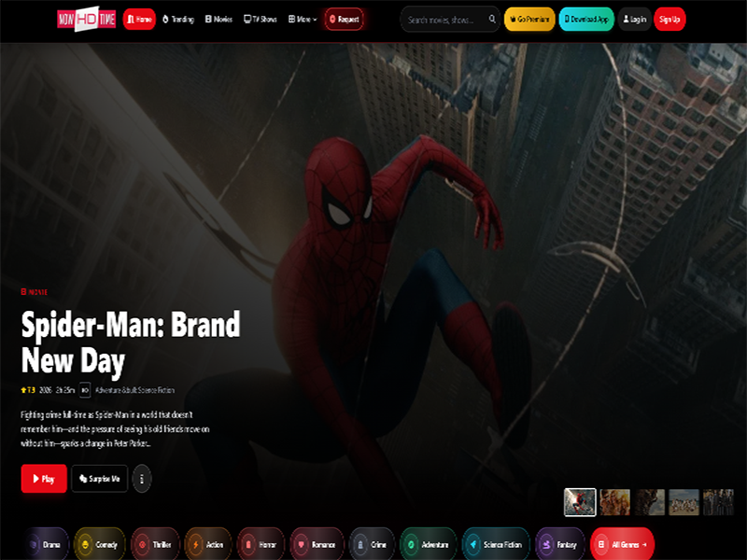This screenshot has height=560, width=747.
Task: Click the red MOVIE label
Action: (x=35, y=292)
